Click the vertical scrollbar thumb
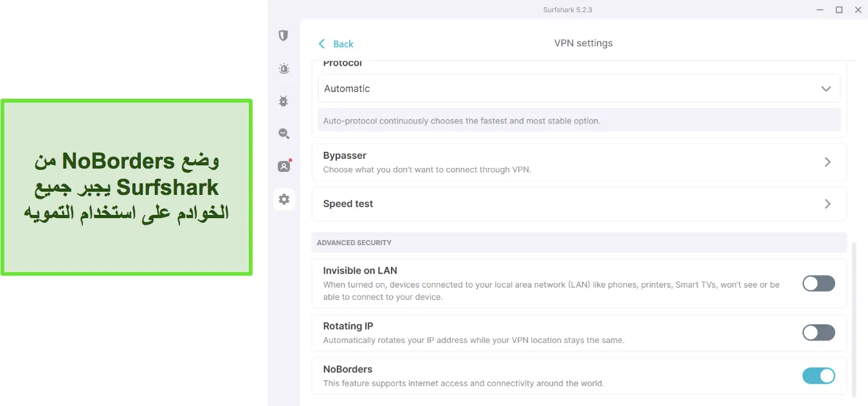The image size is (868, 406). pyautogui.click(x=854, y=320)
